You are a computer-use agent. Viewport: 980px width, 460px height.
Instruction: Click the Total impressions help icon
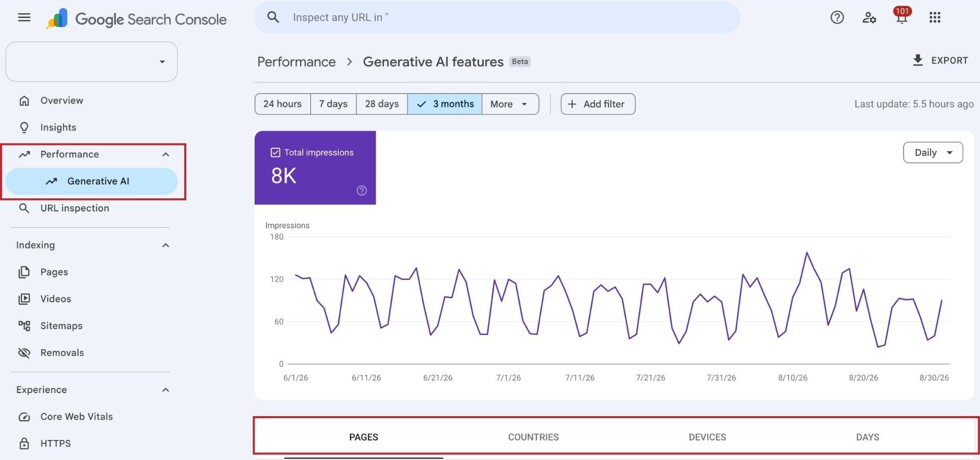tap(361, 191)
